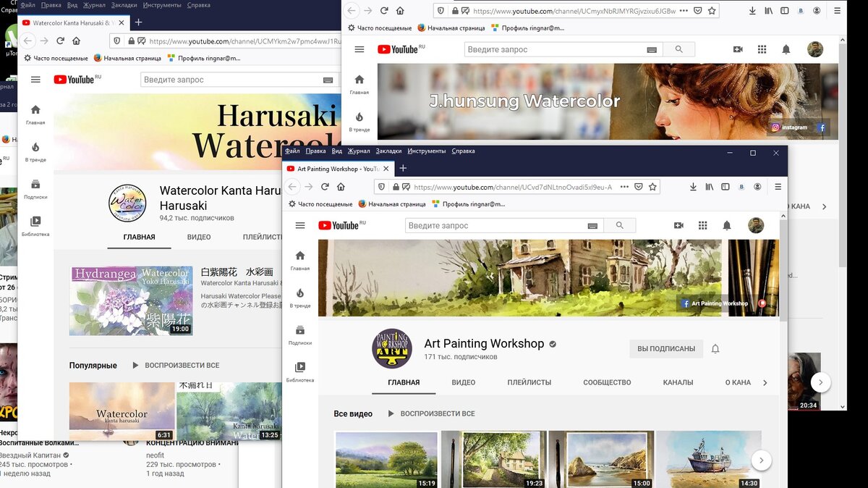
Task: Go to Главная sidebar item in Art Painting Workshop window
Action: pos(300,261)
